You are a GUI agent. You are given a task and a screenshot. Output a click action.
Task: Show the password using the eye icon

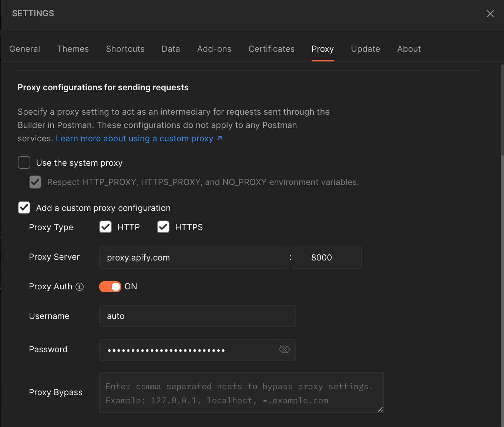tap(284, 349)
